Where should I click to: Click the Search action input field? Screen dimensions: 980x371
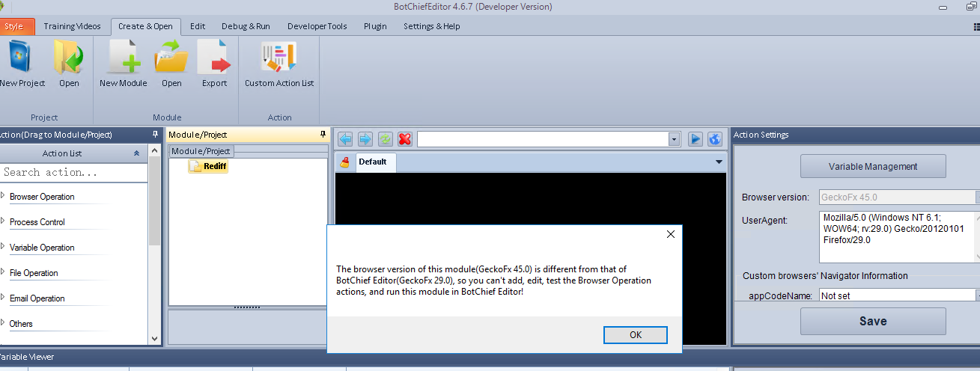[x=73, y=172]
